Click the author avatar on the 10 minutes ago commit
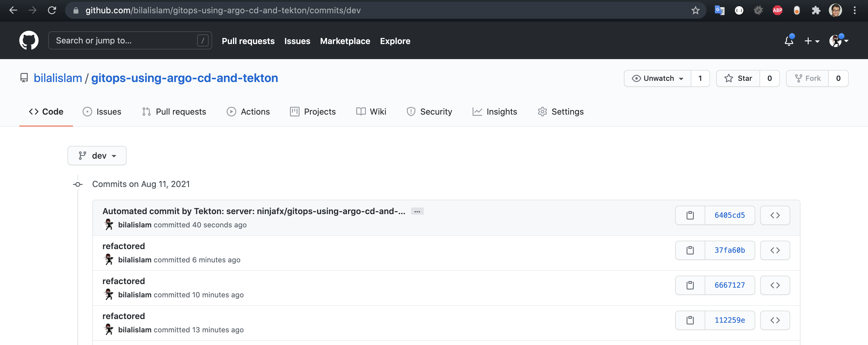 tap(108, 294)
